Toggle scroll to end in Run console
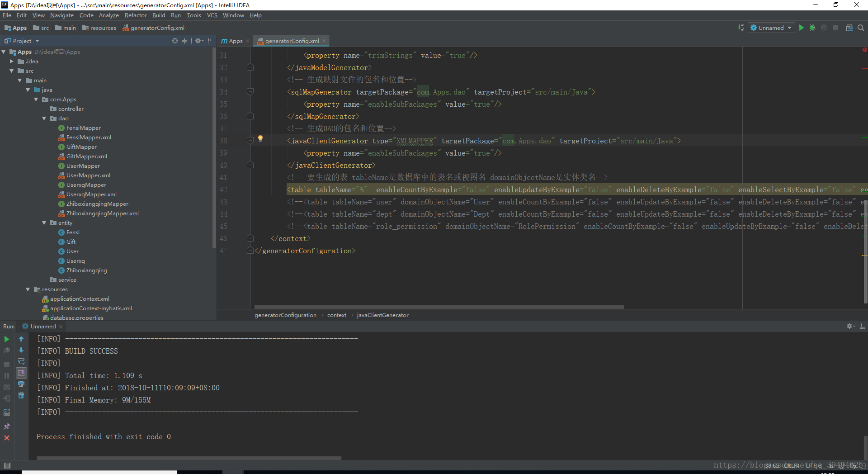The image size is (868, 474). [21, 373]
